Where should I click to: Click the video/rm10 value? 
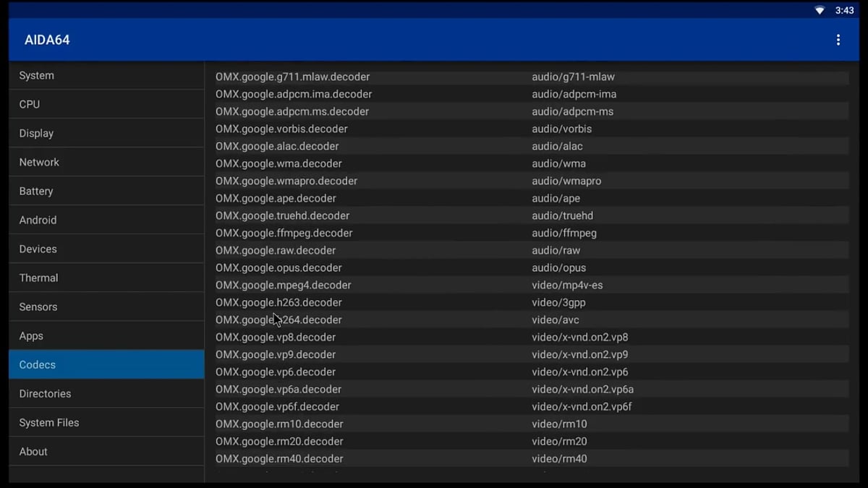pyautogui.click(x=560, y=424)
